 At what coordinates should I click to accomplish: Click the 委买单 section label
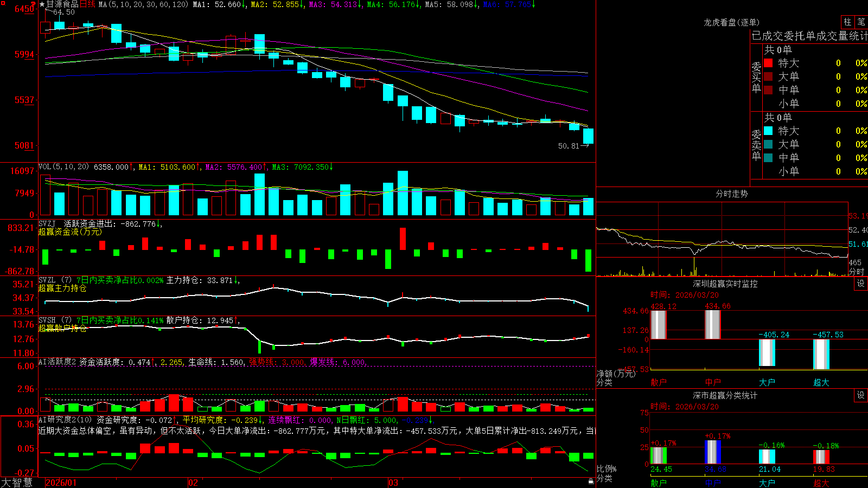coord(756,78)
